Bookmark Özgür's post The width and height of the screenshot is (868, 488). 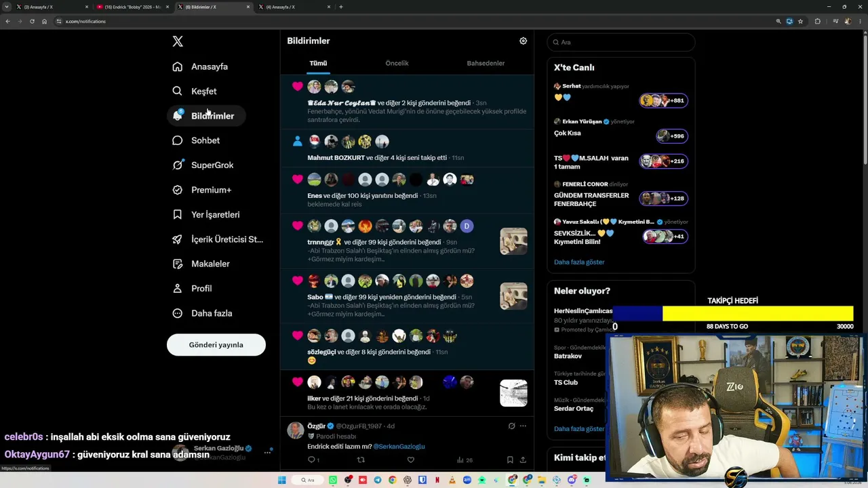[x=510, y=460]
